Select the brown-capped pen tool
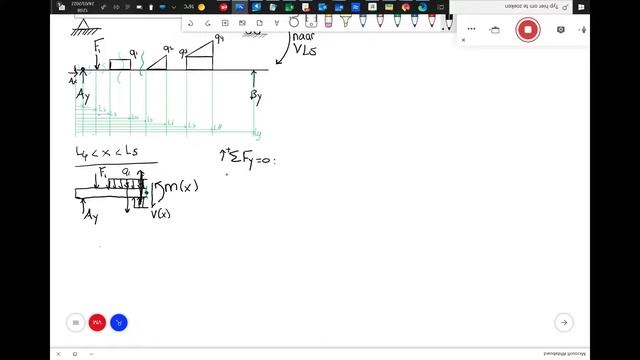The height and width of the screenshot is (360, 640). click(380, 20)
